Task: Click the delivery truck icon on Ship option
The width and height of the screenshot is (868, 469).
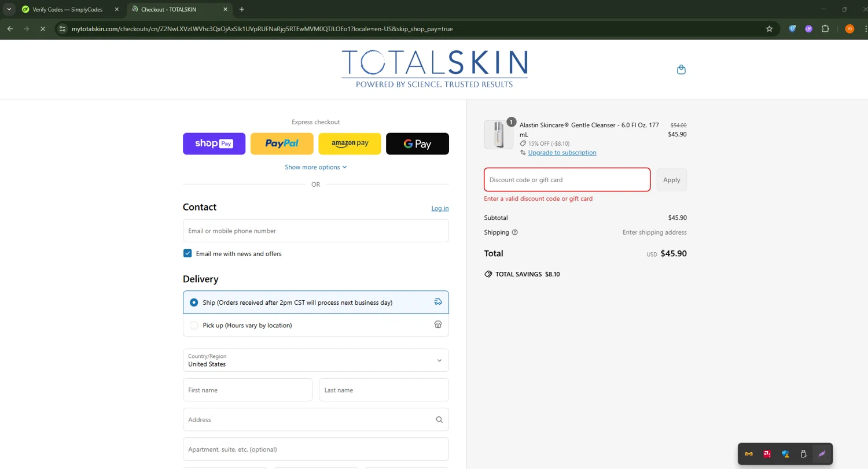Action: [438, 302]
